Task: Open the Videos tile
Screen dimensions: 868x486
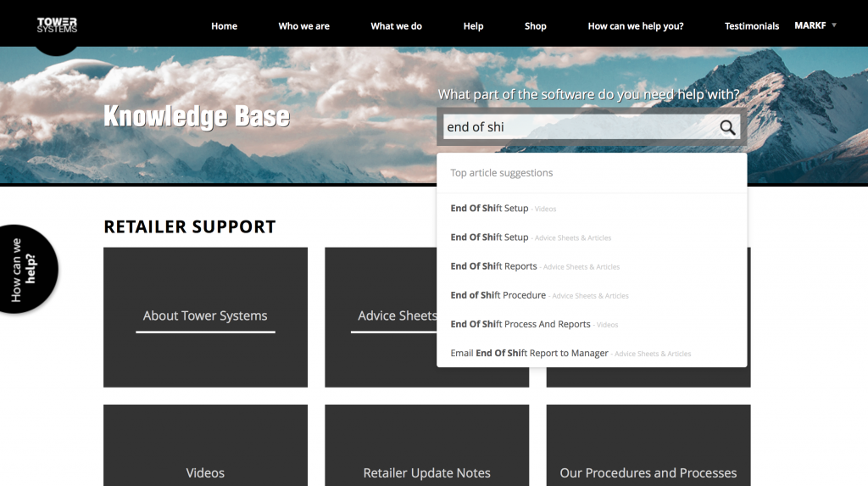Action: coord(205,445)
